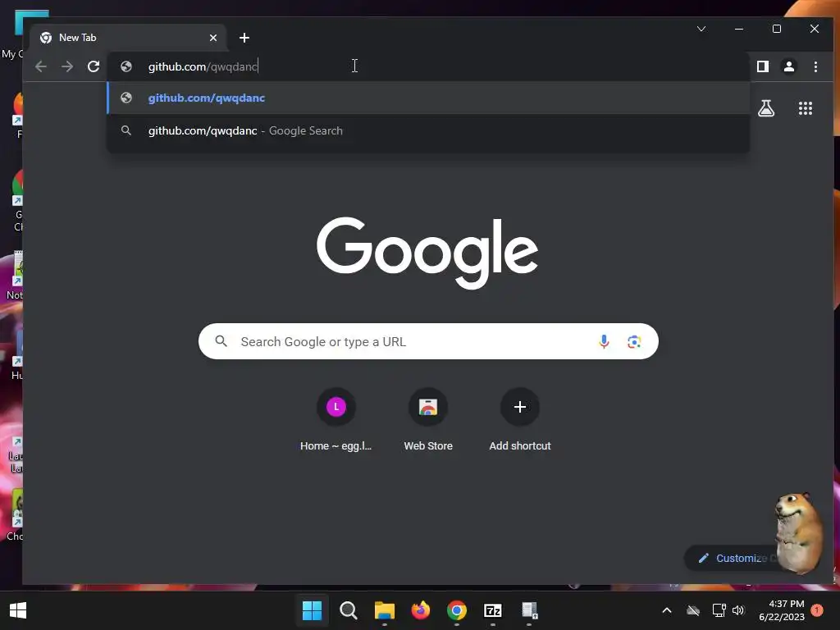Open the Chrome three-dot menu
Viewport: 840px width, 630px height.
(x=815, y=66)
